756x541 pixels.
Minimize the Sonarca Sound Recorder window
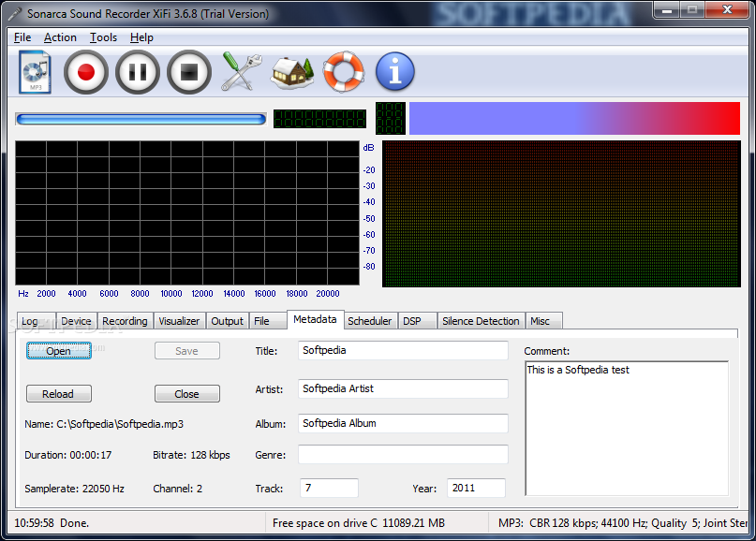coord(667,10)
